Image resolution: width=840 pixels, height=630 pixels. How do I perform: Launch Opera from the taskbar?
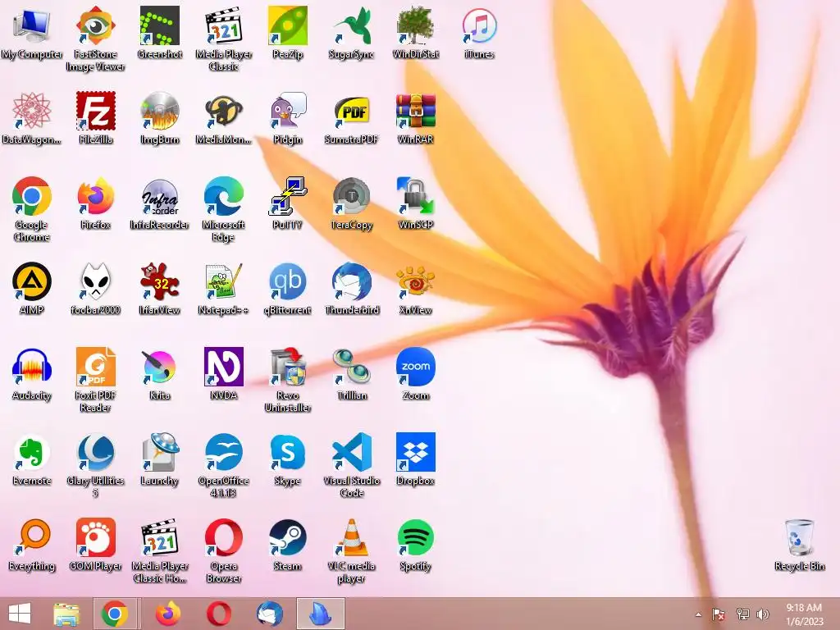click(x=219, y=614)
